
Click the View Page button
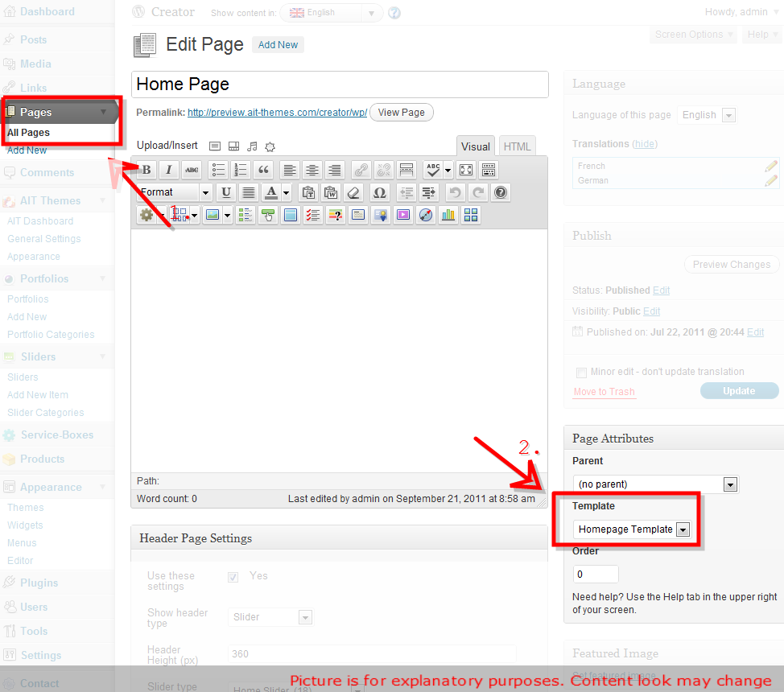(401, 112)
